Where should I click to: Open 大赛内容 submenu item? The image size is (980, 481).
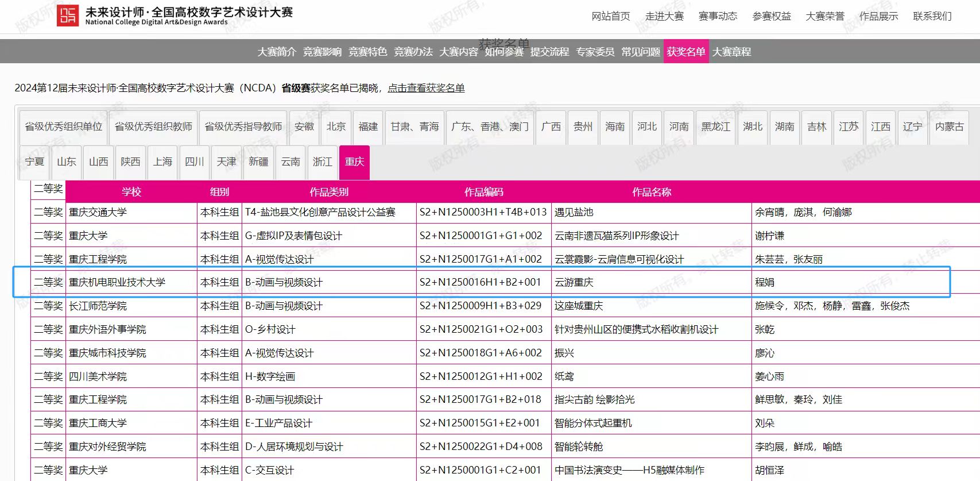[x=459, y=52]
